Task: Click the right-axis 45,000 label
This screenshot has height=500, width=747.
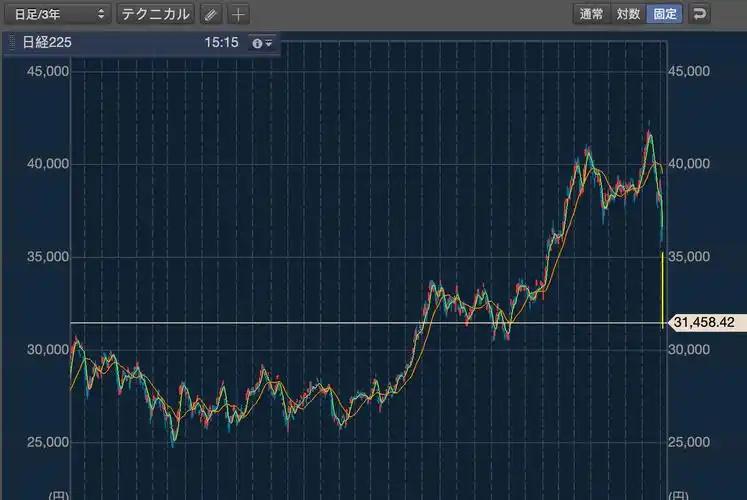Action: click(689, 71)
